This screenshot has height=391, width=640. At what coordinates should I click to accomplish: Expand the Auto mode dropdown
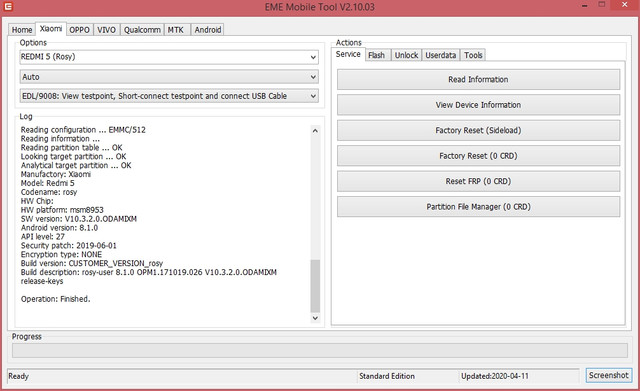click(x=169, y=77)
